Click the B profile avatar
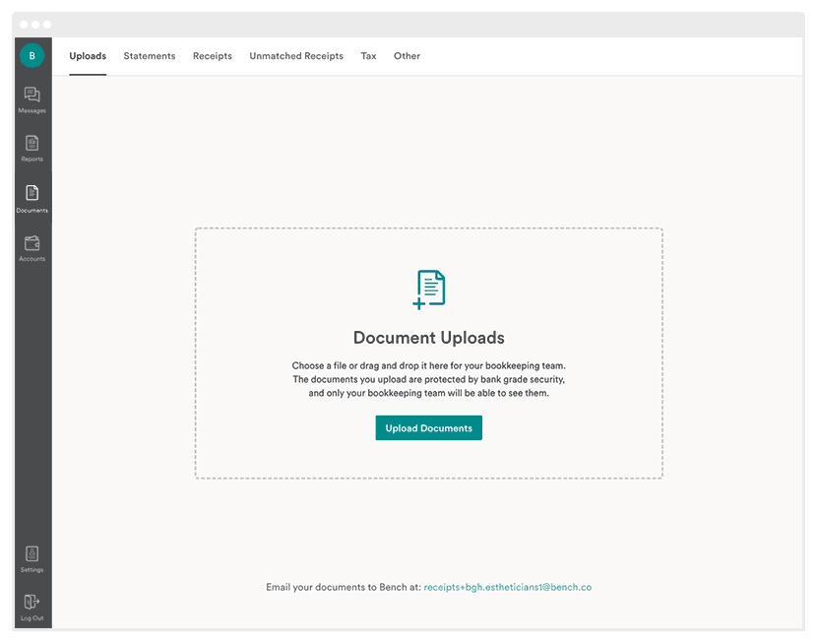 tap(31, 56)
